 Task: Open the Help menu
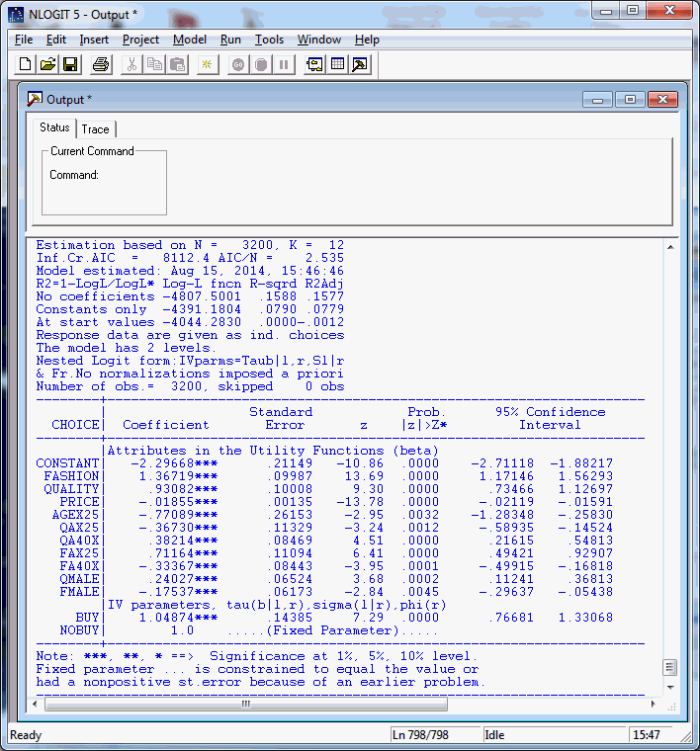tap(367, 40)
